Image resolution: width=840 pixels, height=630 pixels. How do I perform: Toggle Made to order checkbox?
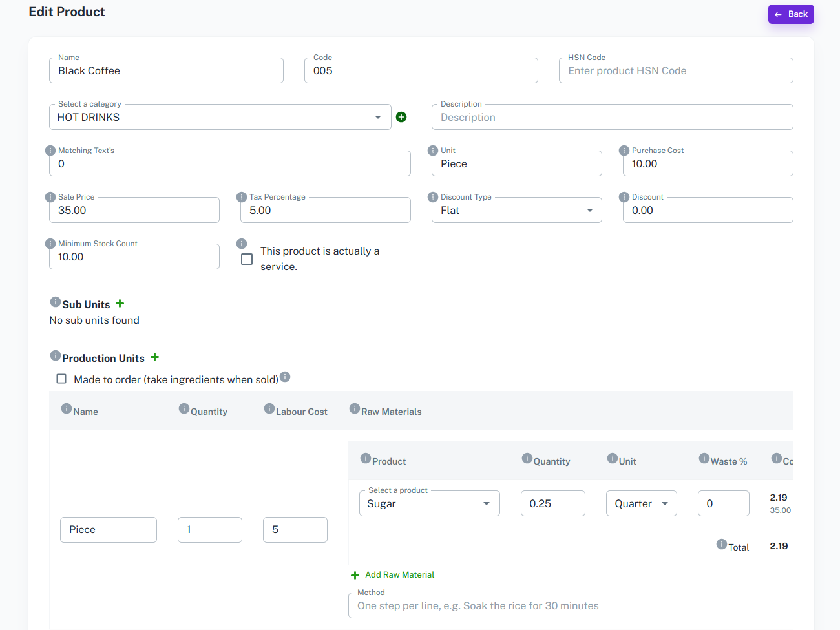click(x=61, y=379)
